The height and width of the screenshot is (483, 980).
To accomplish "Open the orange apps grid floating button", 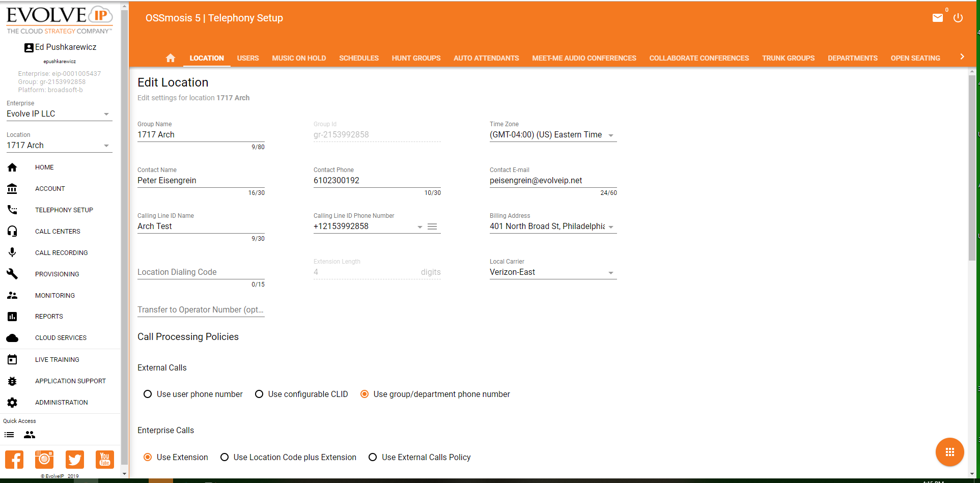I will pyautogui.click(x=949, y=452).
